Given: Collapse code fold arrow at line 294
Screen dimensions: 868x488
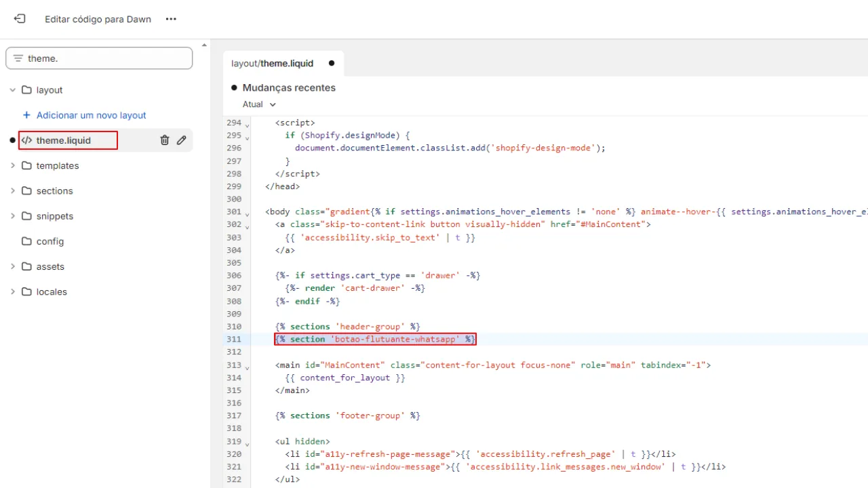Looking at the screenshot, I should click(x=247, y=125).
